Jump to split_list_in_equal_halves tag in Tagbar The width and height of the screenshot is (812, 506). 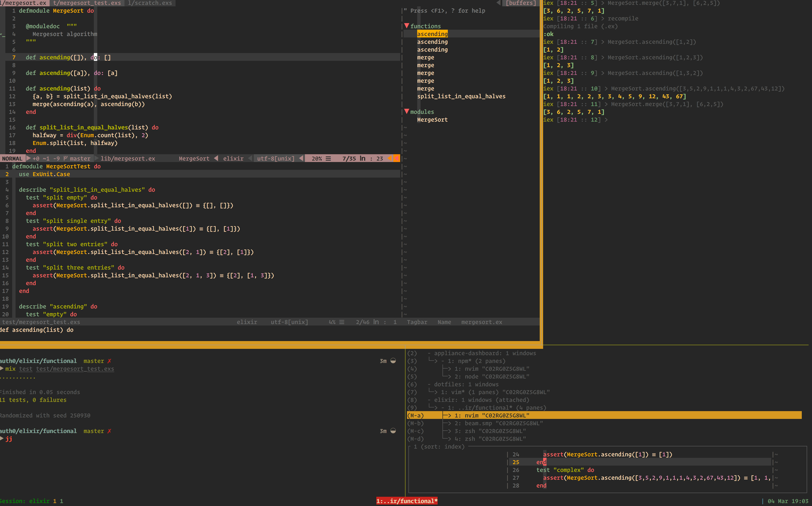(x=461, y=96)
